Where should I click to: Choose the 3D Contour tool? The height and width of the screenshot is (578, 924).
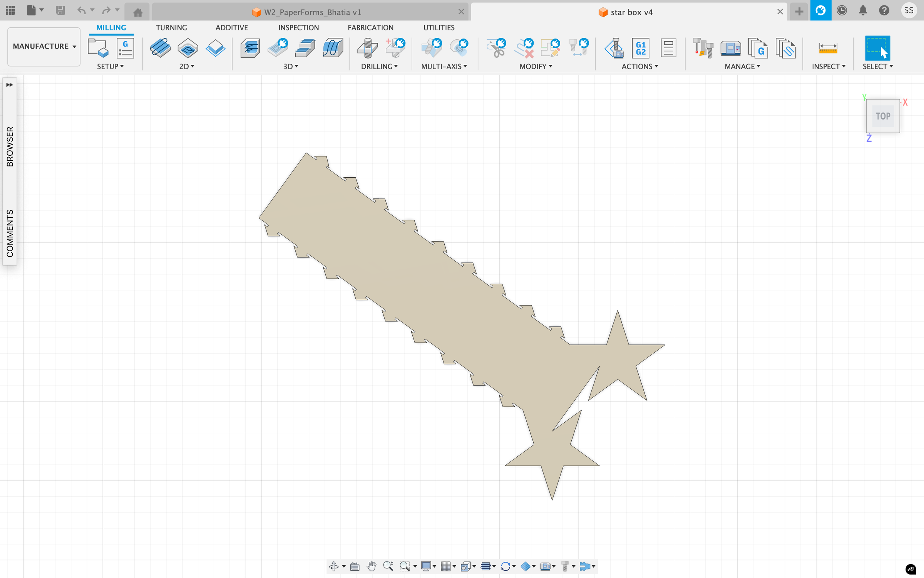click(305, 48)
